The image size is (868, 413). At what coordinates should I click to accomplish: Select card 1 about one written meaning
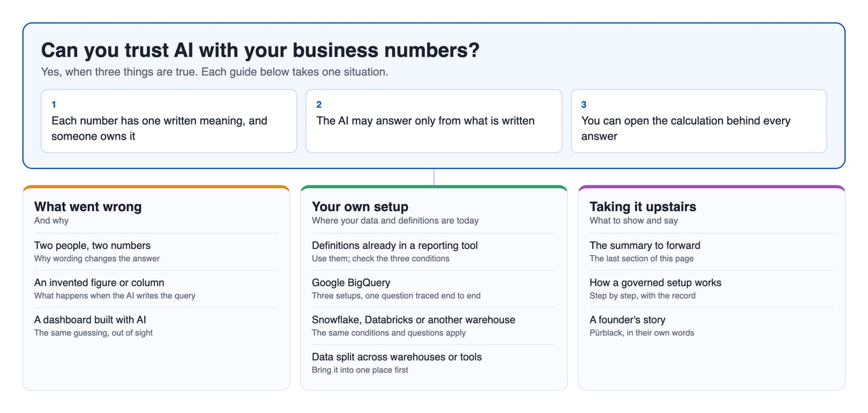point(168,121)
